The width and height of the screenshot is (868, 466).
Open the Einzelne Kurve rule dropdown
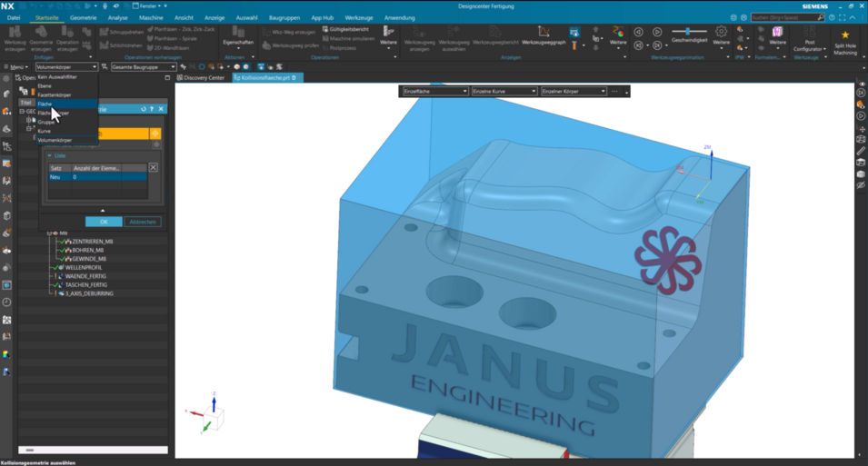click(504, 92)
